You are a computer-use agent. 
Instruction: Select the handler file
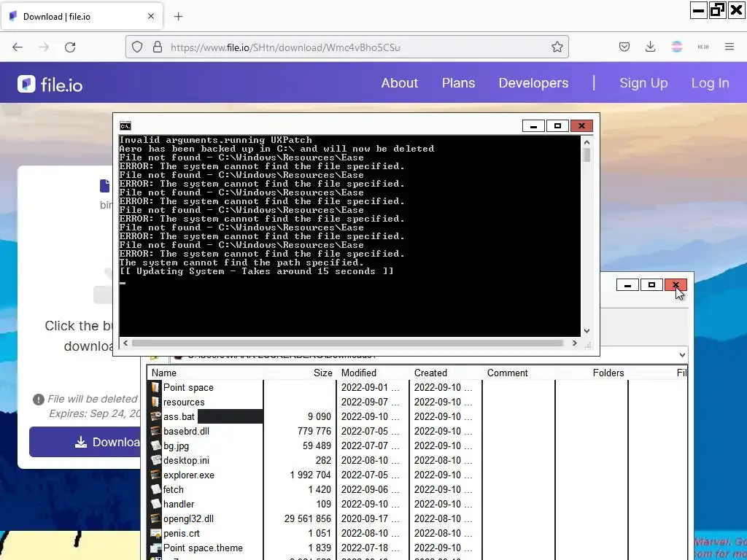[179, 505]
